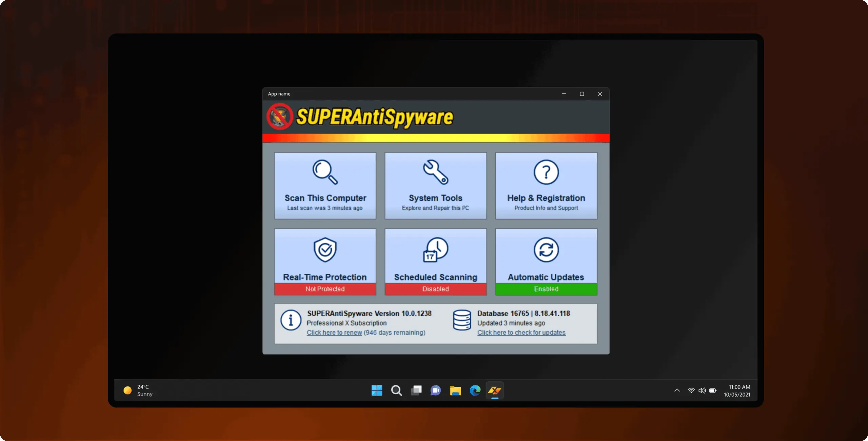Screen dimensions: 868x441
Task: Click 'Scheduled Scanning' label
Action: 436,277
